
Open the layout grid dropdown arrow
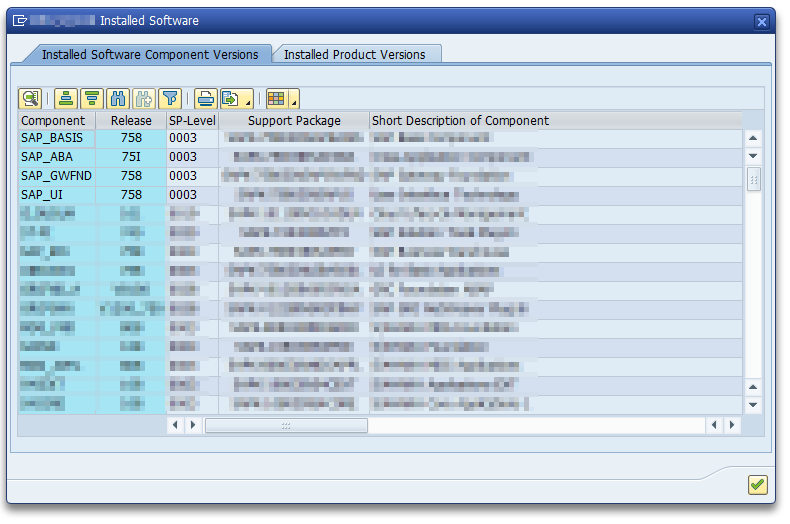click(294, 100)
